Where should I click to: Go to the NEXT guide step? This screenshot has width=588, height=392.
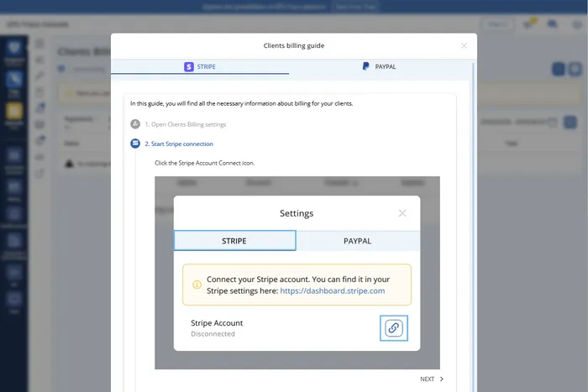coord(432,379)
